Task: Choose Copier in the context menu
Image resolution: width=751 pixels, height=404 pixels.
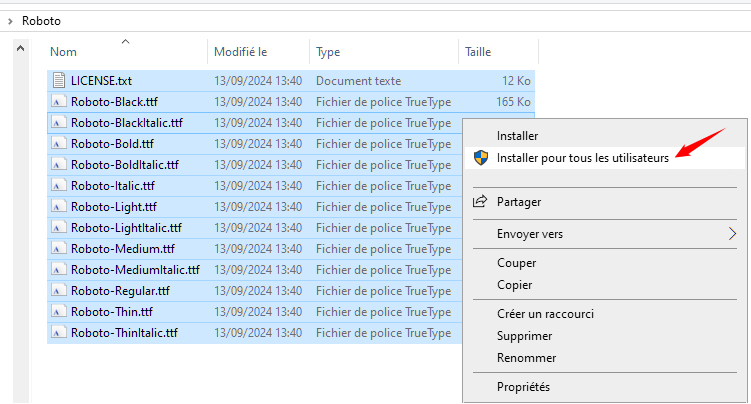Action: click(x=515, y=285)
